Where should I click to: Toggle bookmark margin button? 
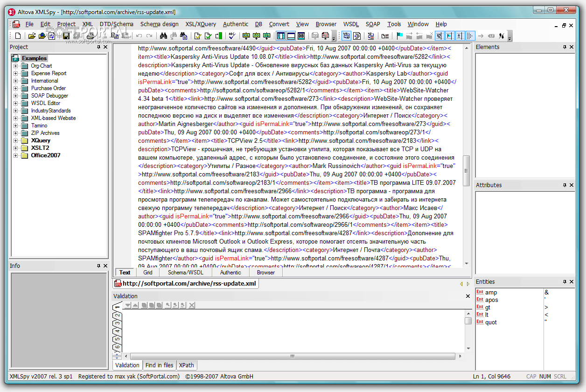pos(450,36)
